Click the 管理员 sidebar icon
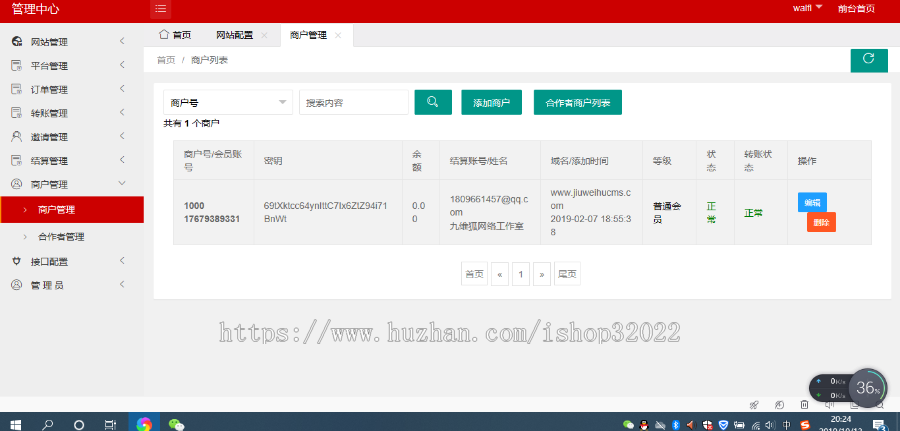900x431 pixels. [17, 285]
